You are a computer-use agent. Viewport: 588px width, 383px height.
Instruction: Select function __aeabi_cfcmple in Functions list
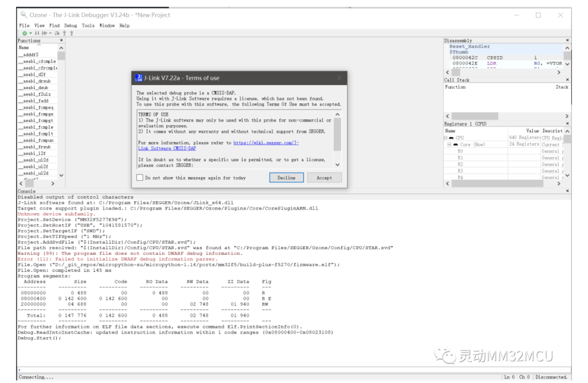(x=37, y=61)
